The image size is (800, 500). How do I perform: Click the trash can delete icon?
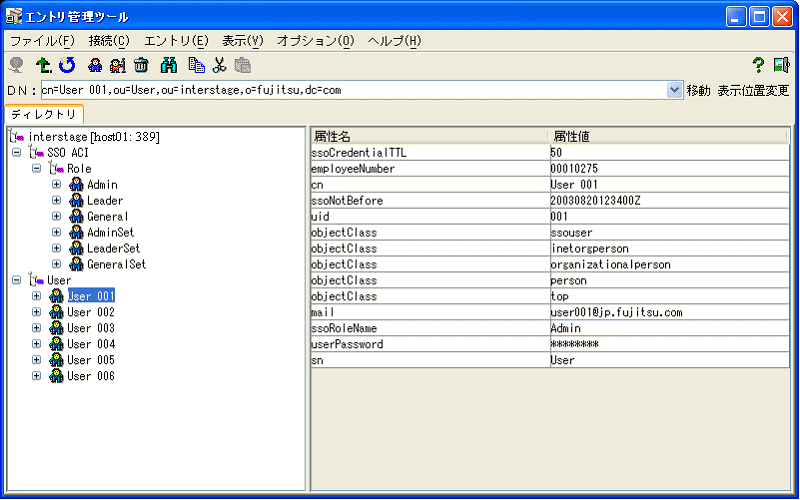pyautogui.click(x=141, y=65)
